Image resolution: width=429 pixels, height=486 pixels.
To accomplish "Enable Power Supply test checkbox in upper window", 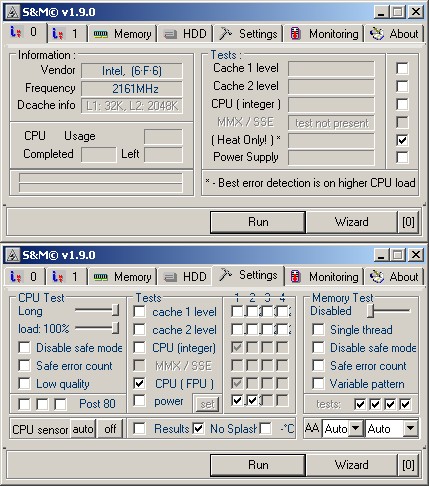I will coord(402,157).
